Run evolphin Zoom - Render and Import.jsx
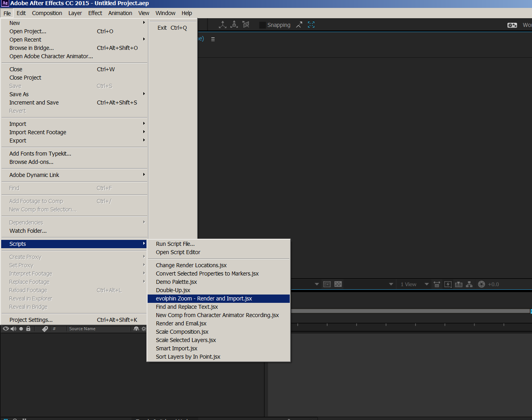The width and height of the screenshot is (532, 420). coord(218,298)
